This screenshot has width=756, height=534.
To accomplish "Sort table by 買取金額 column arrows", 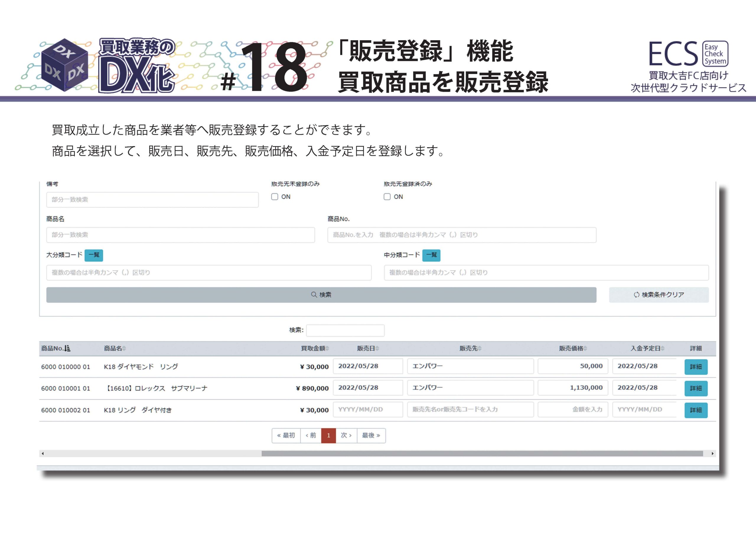I will pyautogui.click(x=327, y=348).
